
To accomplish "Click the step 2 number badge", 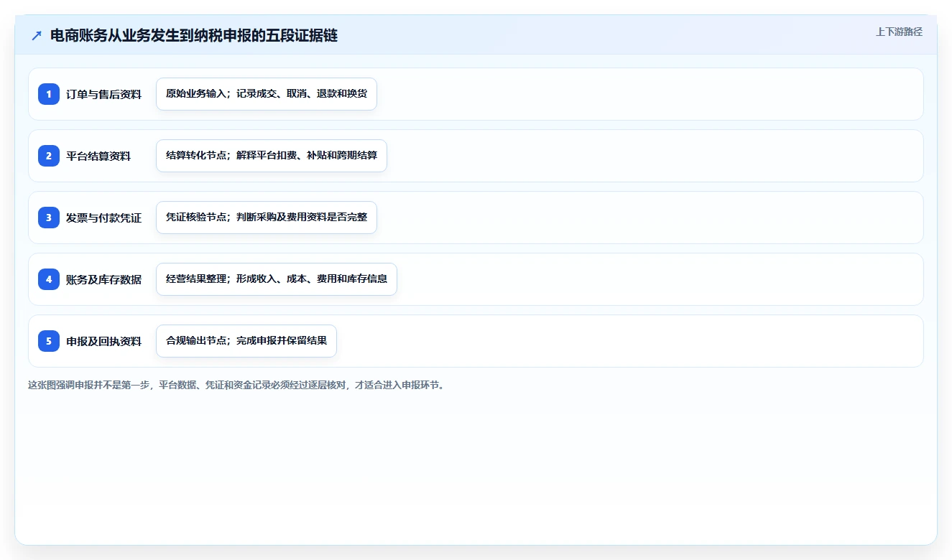I will pyautogui.click(x=49, y=156).
